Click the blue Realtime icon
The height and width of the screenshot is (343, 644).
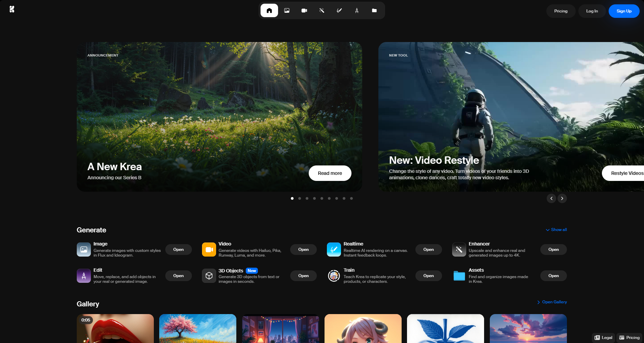click(334, 250)
